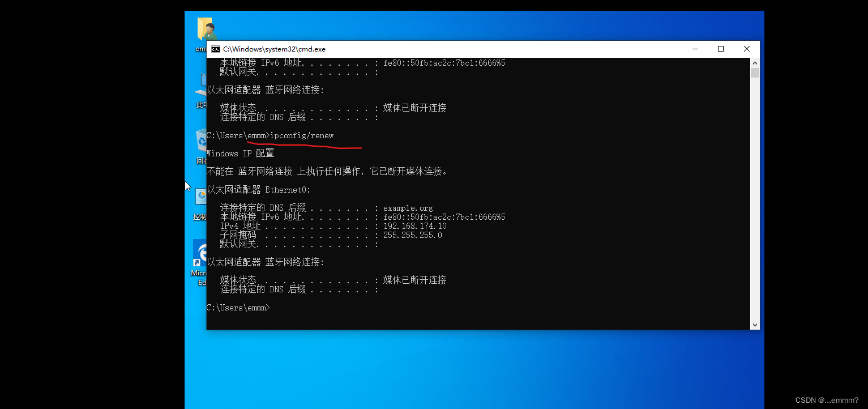
Task: Click the active C:\Users\emmm prompt line
Action: pos(238,307)
